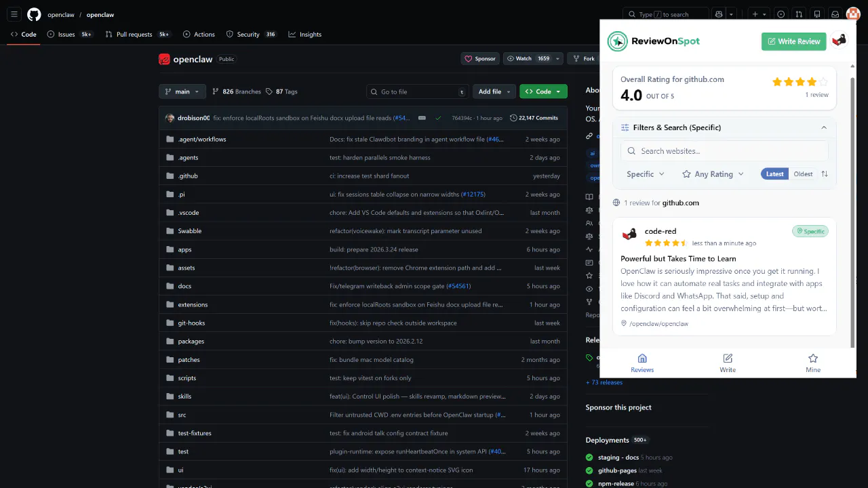Open the GitHub hamburger navigation menu

click(14, 14)
